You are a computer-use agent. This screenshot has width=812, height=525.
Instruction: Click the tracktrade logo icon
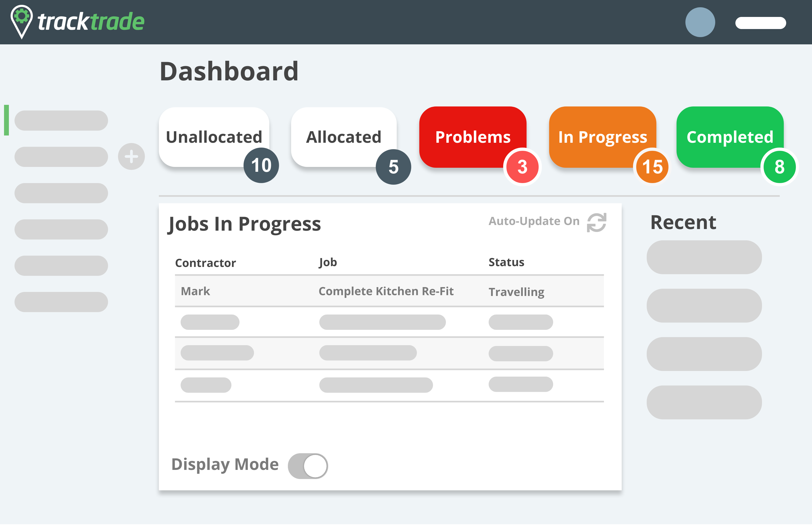[x=21, y=22]
